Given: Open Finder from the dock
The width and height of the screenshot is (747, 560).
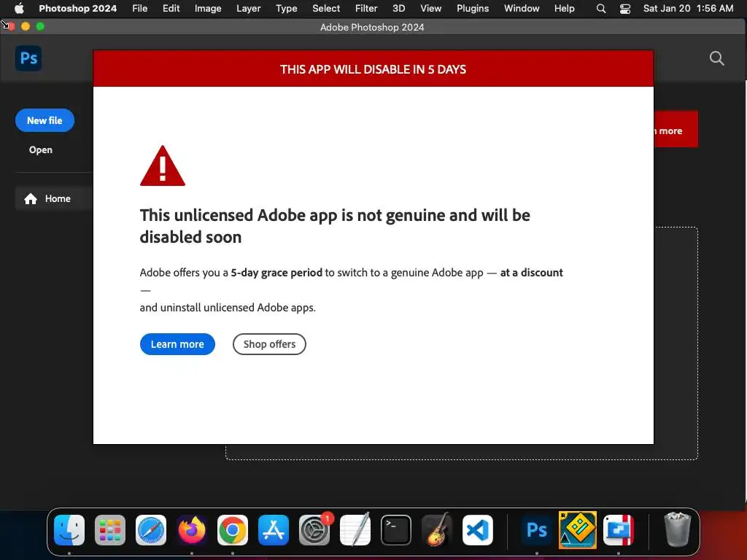Looking at the screenshot, I should pyautogui.click(x=69, y=530).
